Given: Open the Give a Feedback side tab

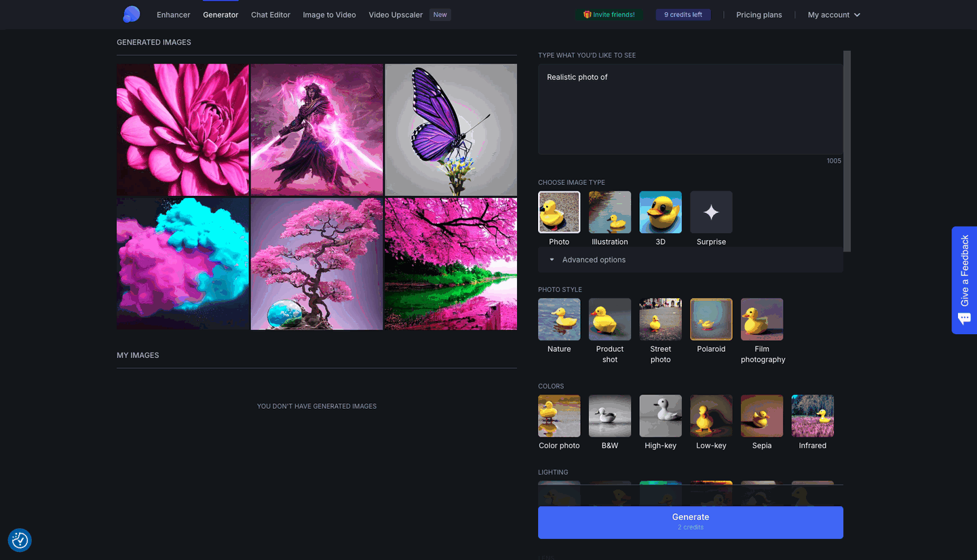Looking at the screenshot, I should [964, 280].
